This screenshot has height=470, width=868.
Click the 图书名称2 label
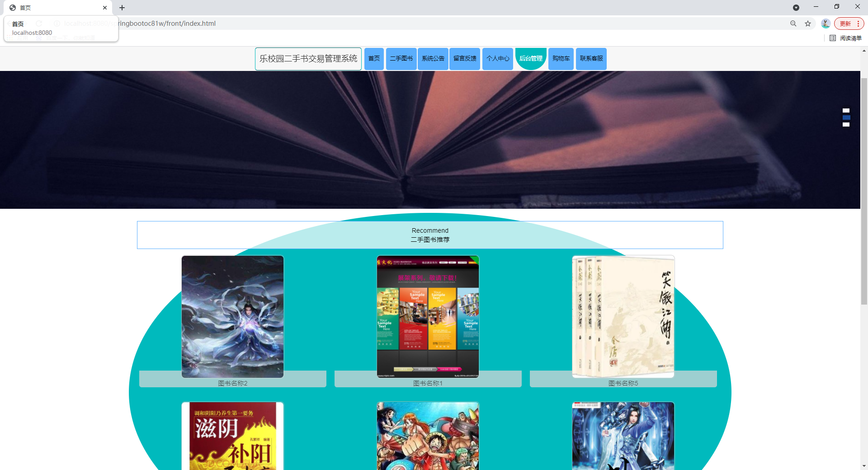(x=233, y=383)
